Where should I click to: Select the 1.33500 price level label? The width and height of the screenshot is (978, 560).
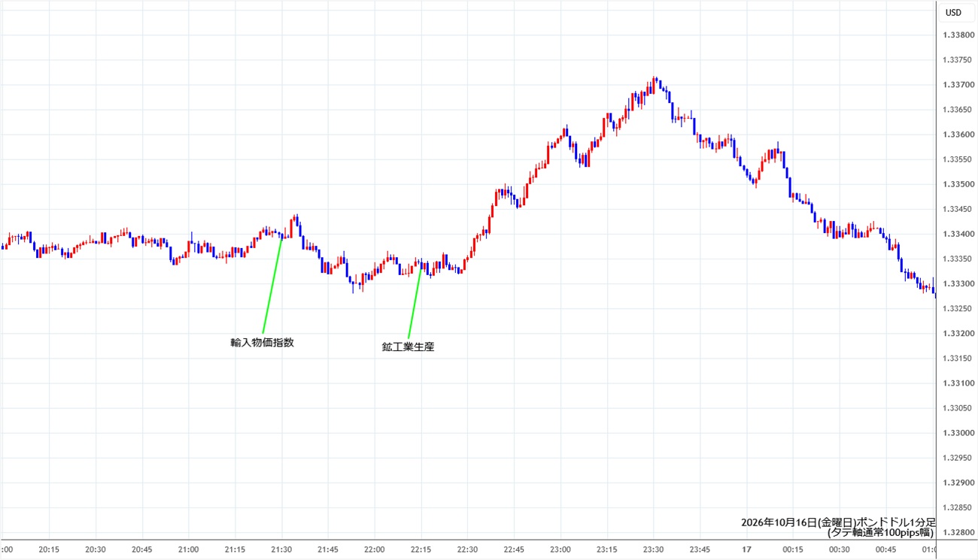[957, 184]
